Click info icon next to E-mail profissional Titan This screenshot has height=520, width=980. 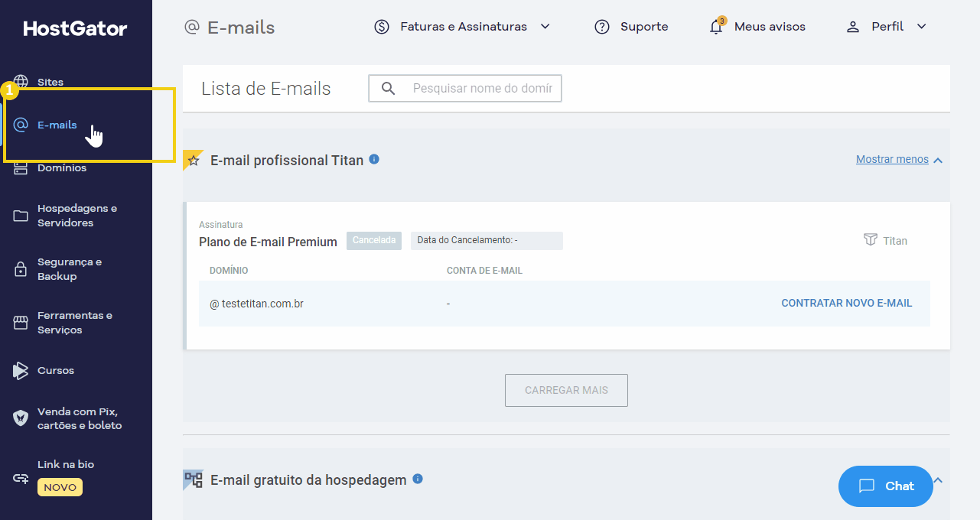374,159
